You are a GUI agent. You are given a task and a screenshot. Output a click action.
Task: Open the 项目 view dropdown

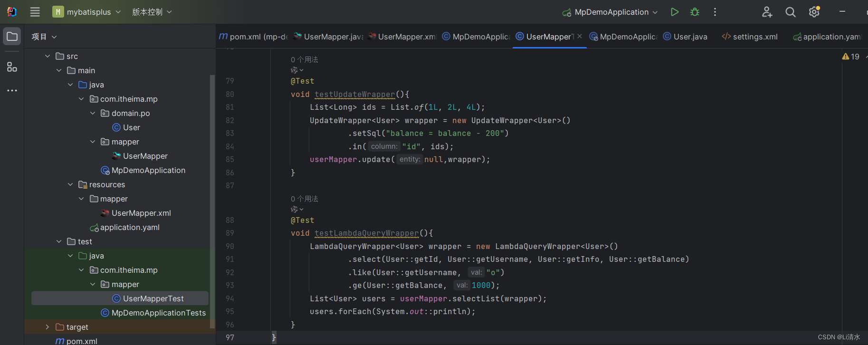(x=44, y=37)
